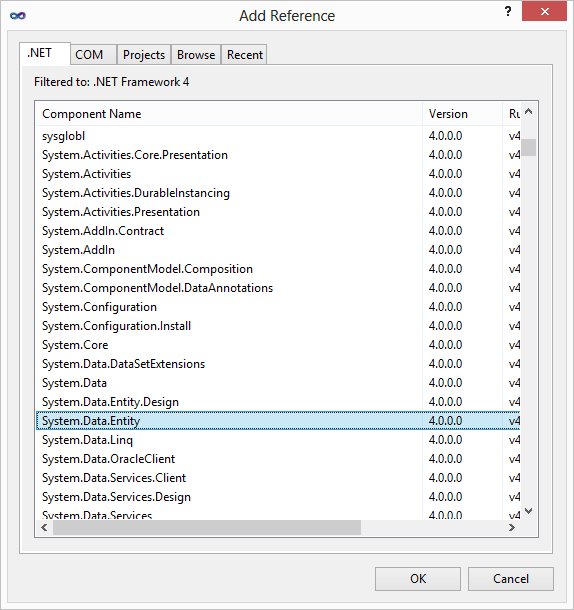Select the System.Core component
The width and height of the screenshot is (574, 610).
pos(278,345)
